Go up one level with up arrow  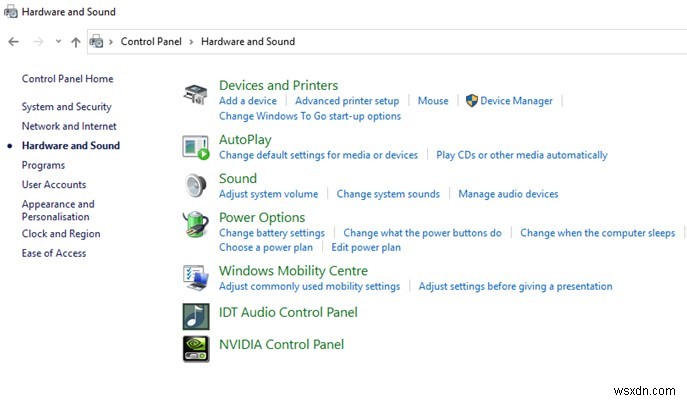point(76,42)
